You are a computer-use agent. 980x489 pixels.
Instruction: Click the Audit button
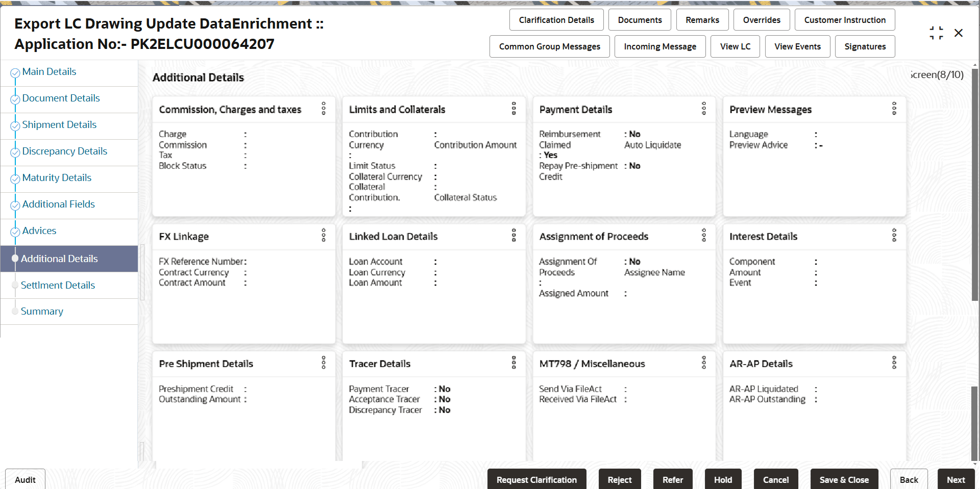(25, 479)
